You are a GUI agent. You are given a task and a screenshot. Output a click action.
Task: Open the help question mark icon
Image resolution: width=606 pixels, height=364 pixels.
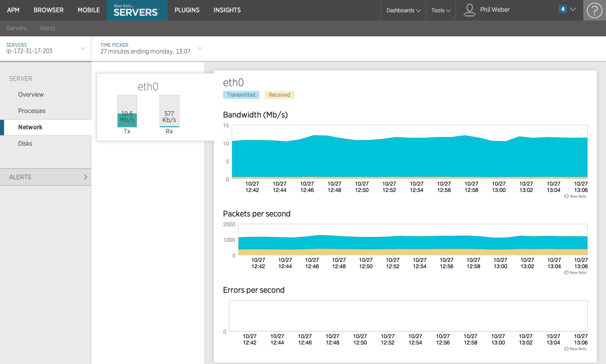point(594,10)
